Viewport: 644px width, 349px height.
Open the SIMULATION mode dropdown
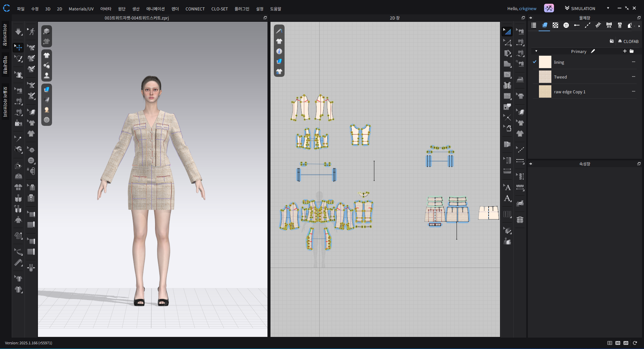coord(608,8)
